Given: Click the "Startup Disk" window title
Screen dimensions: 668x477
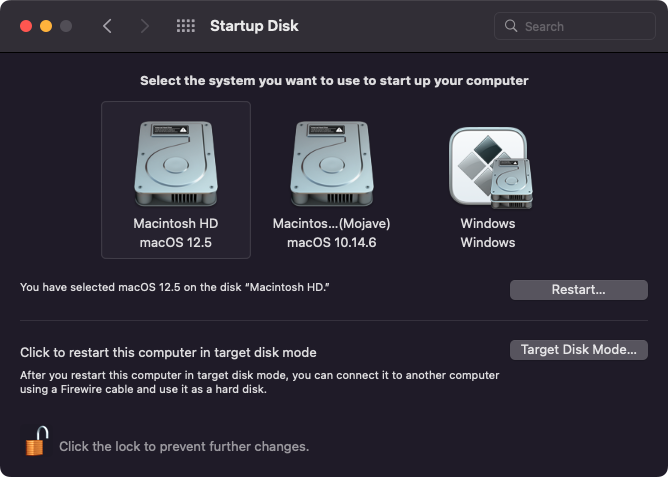Looking at the screenshot, I should coord(254,26).
